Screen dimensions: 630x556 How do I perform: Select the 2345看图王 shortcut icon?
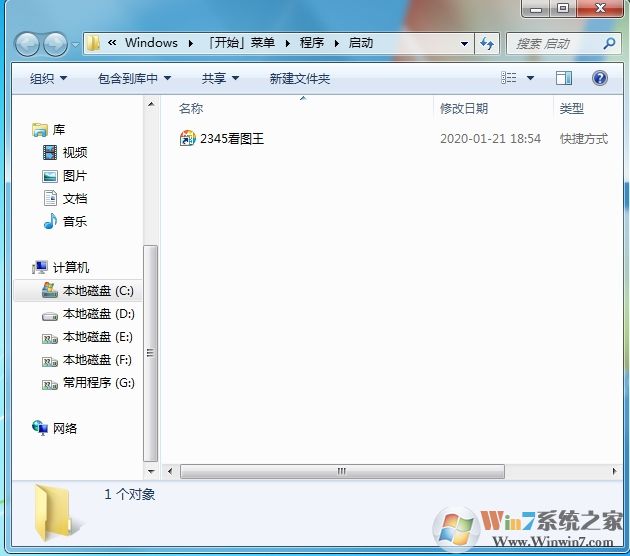point(187,138)
